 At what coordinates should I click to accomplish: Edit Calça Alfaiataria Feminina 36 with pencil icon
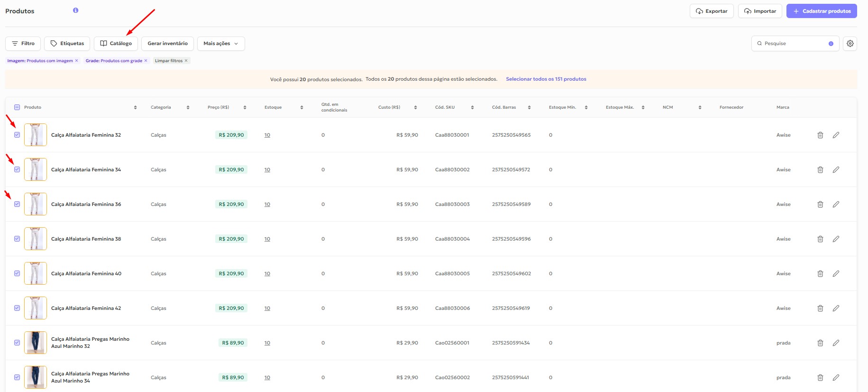click(836, 205)
